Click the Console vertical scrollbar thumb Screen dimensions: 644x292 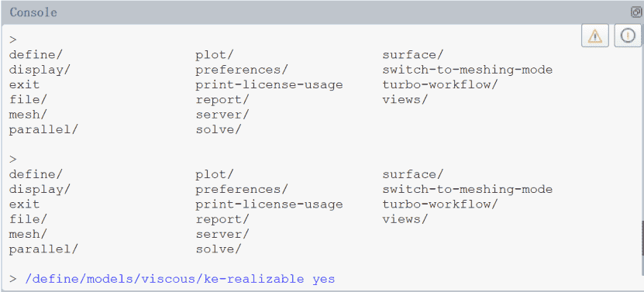point(642,239)
